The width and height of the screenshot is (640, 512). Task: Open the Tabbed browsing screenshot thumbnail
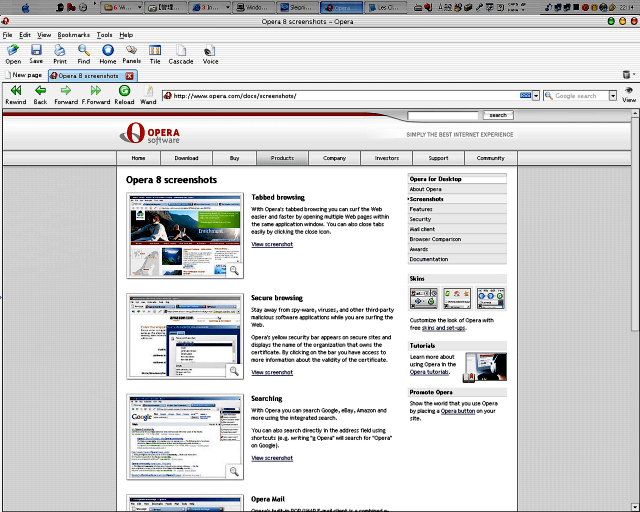coord(185,236)
